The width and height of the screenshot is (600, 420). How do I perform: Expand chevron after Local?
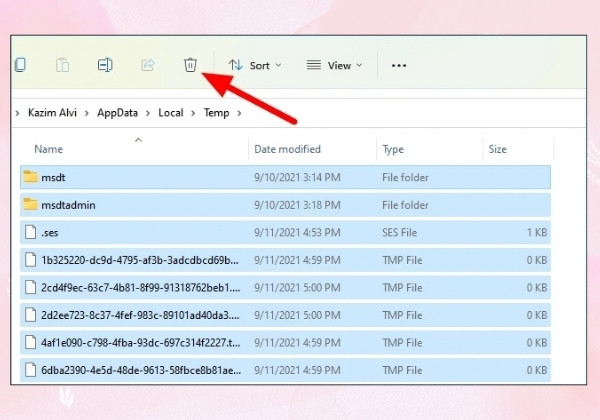pos(193,113)
